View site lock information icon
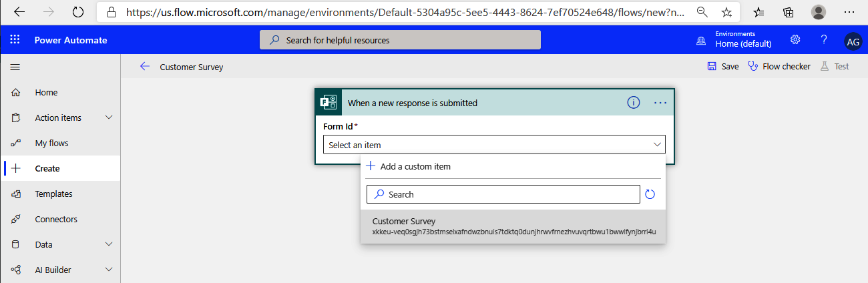This screenshot has height=283, width=868. 112,12
